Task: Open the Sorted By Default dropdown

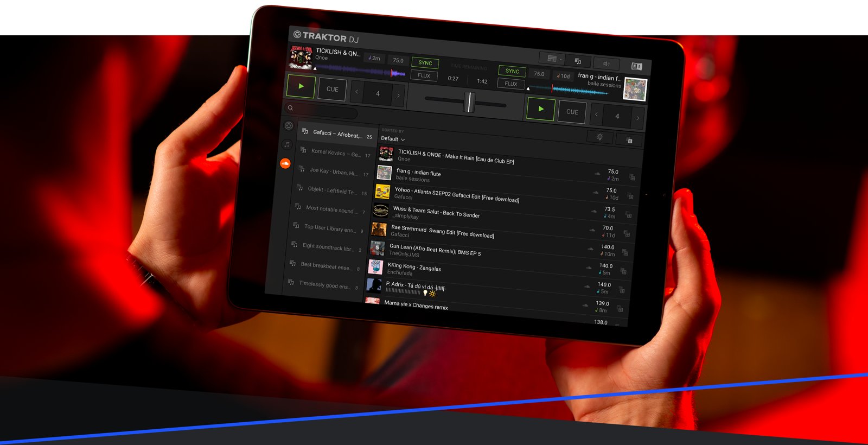Action: pos(393,139)
